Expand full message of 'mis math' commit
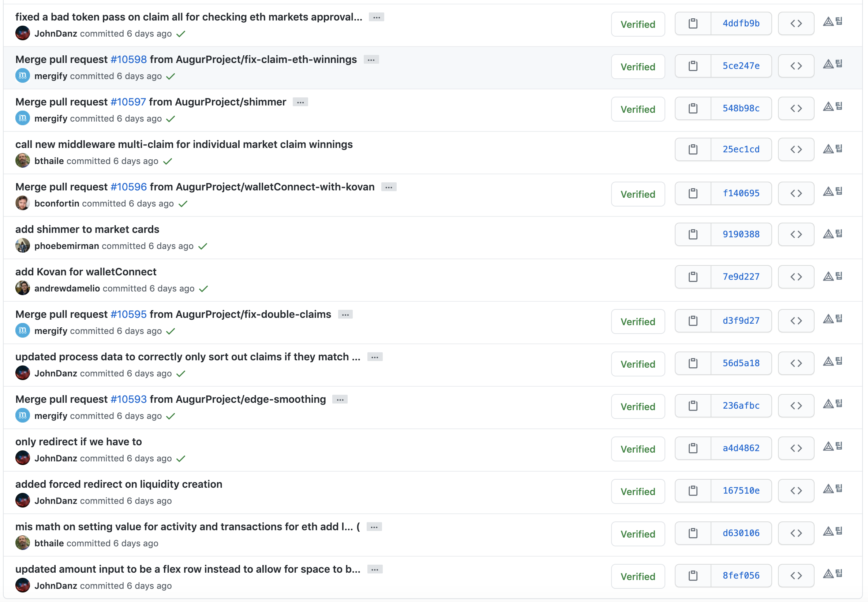Image resolution: width=868 pixels, height=602 pixels. pos(374,527)
